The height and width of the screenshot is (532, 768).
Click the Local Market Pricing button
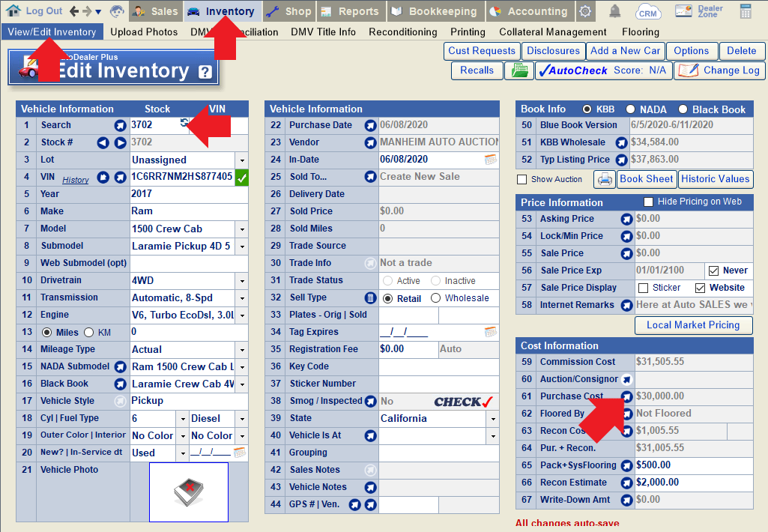click(x=693, y=325)
